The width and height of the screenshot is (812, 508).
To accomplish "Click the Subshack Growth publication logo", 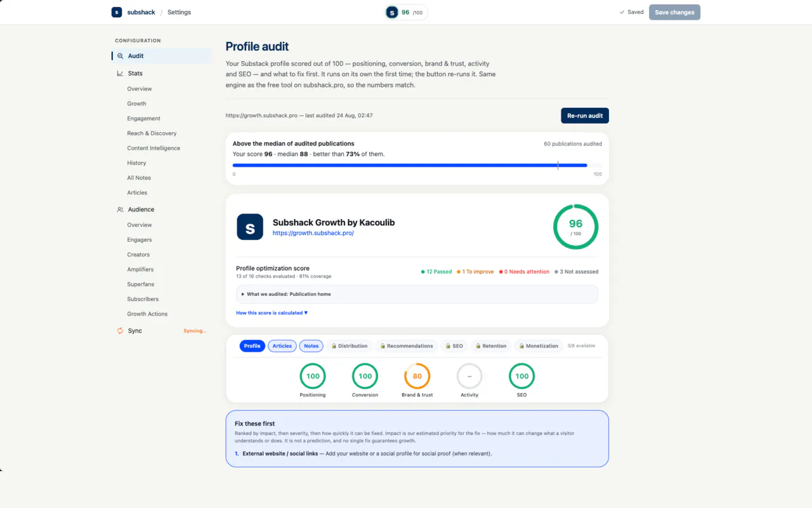I will (x=250, y=227).
